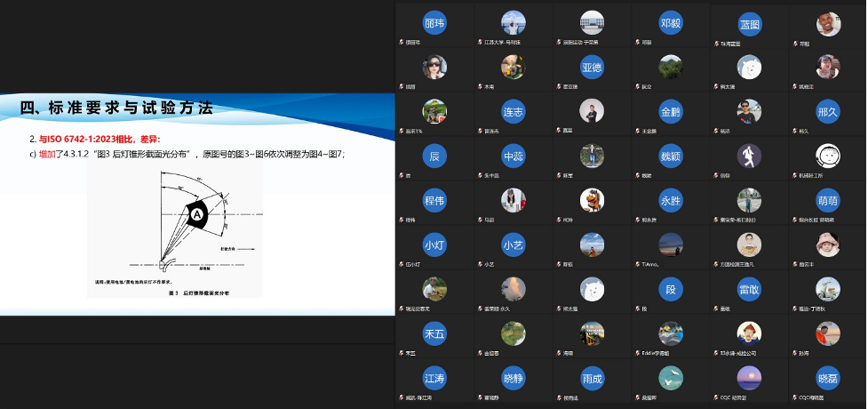Click the 魏颖 blue avatar
868x409 pixels.
click(x=670, y=156)
